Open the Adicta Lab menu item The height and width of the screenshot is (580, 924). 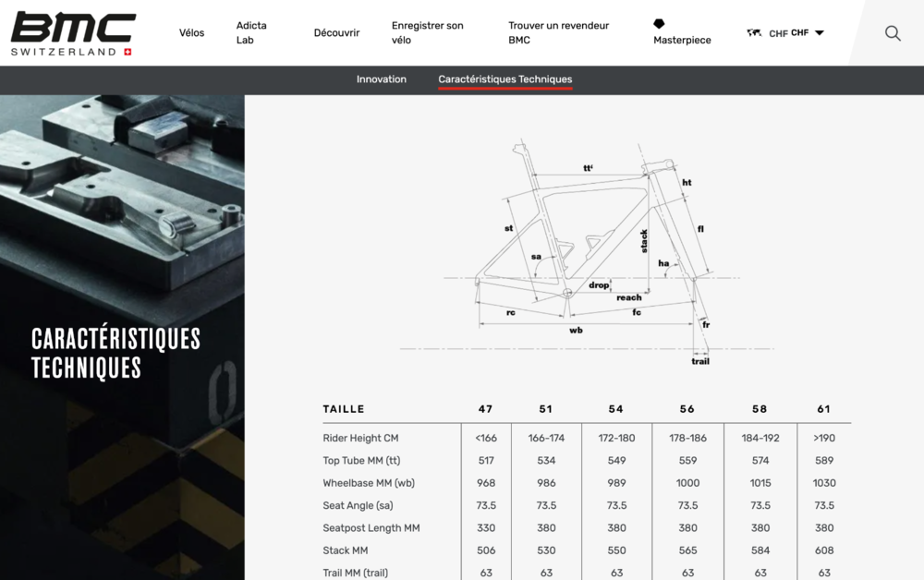251,33
